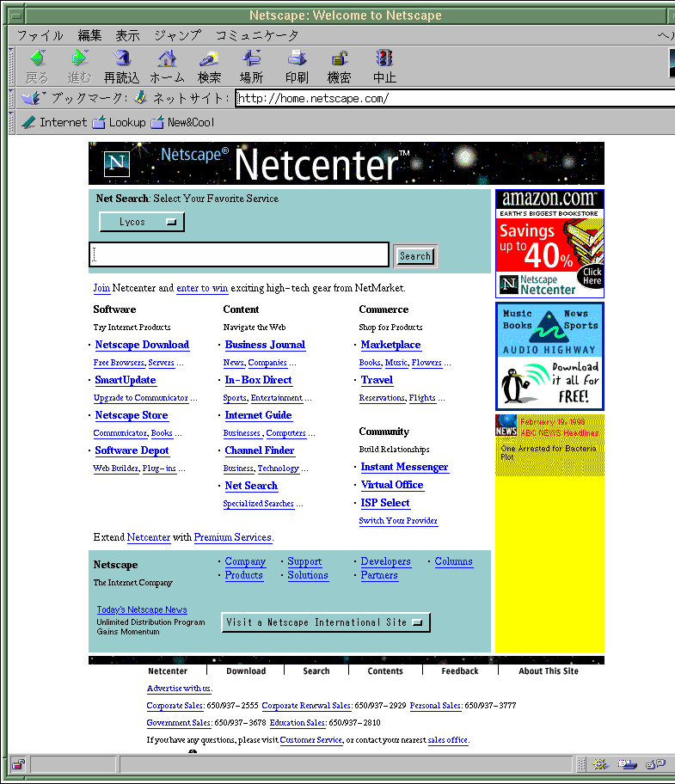Screen dimensions: 675x784
Task: Open the Audio Highway banner ad
Action: point(549,356)
